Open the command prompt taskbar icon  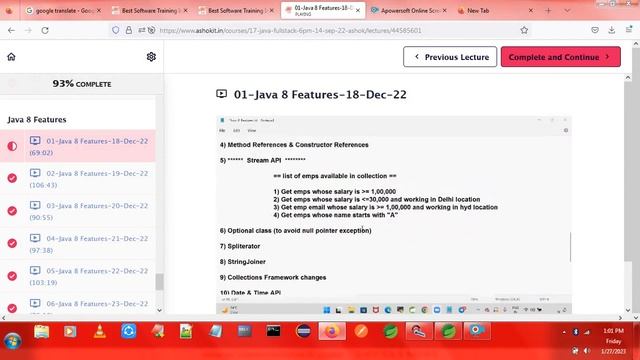(273, 331)
